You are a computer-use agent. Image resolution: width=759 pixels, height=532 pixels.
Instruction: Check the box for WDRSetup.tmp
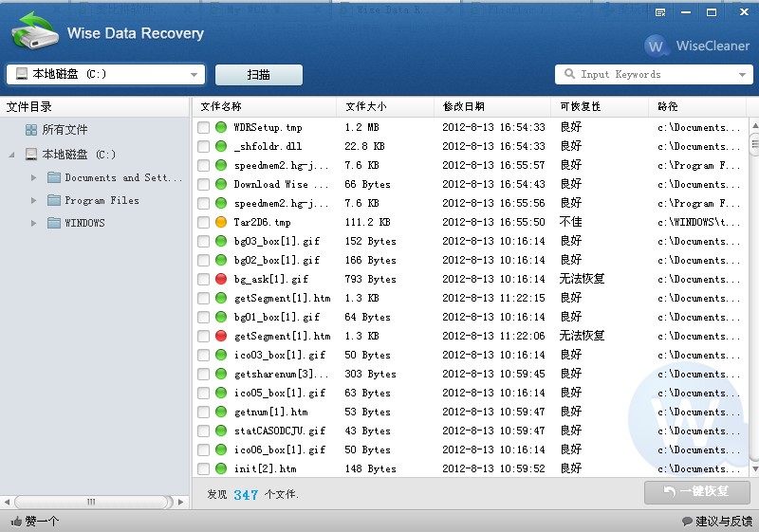pyautogui.click(x=203, y=127)
